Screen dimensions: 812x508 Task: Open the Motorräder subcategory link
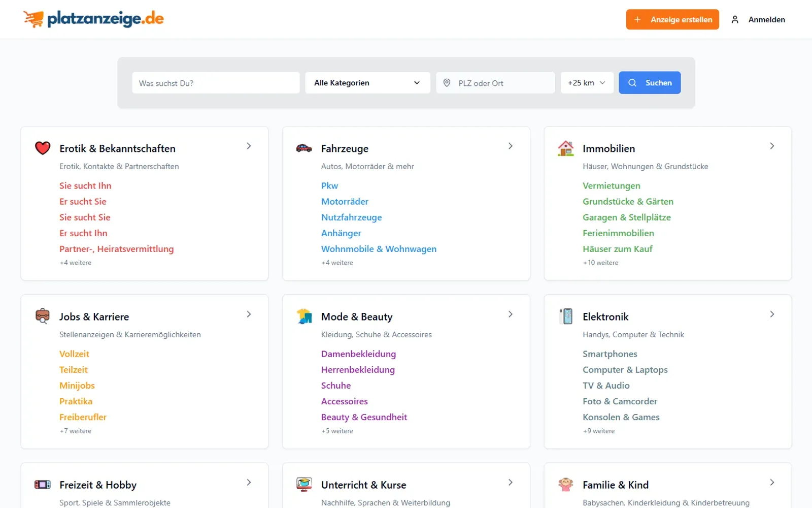click(x=345, y=201)
